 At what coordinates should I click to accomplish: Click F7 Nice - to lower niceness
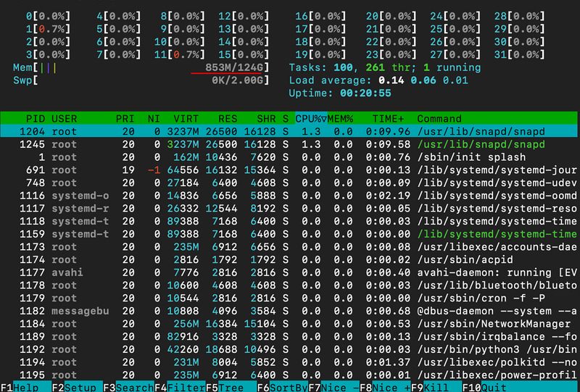tap(334, 387)
